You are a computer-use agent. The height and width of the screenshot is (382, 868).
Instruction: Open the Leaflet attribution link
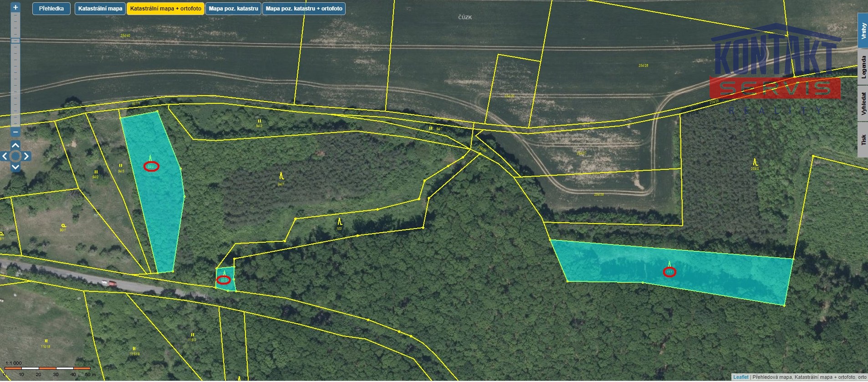740,377
